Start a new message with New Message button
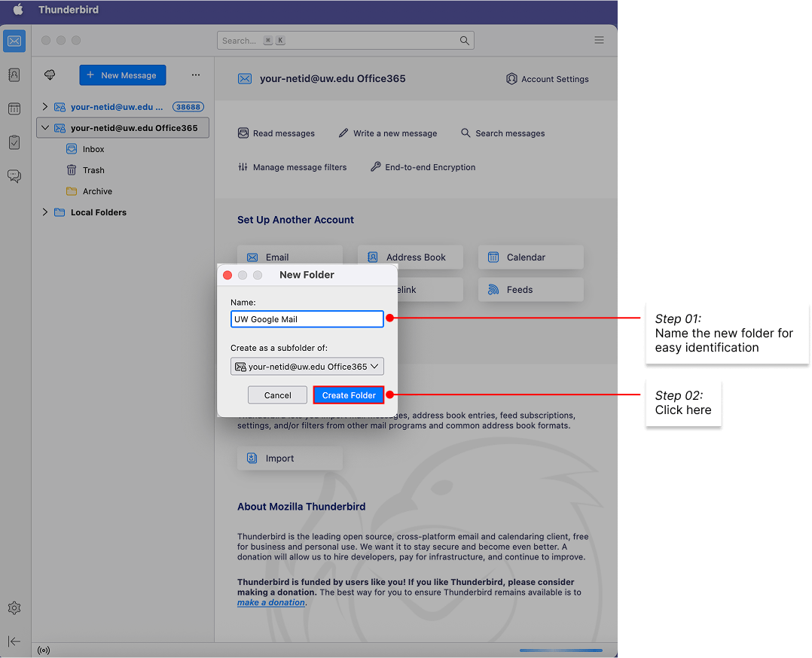The width and height of the screenshot is (812, 658). [x=122, y=75]
